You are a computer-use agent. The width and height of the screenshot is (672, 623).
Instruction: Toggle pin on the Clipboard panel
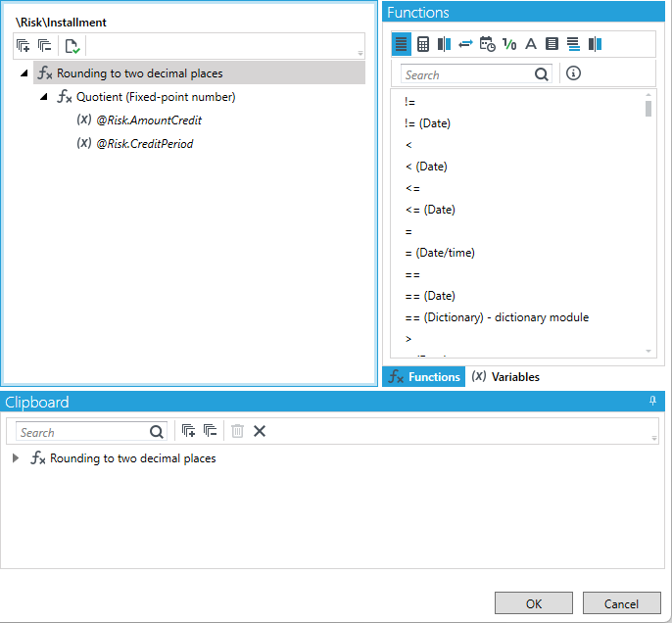pyautogui.click(x=652, y=401)
